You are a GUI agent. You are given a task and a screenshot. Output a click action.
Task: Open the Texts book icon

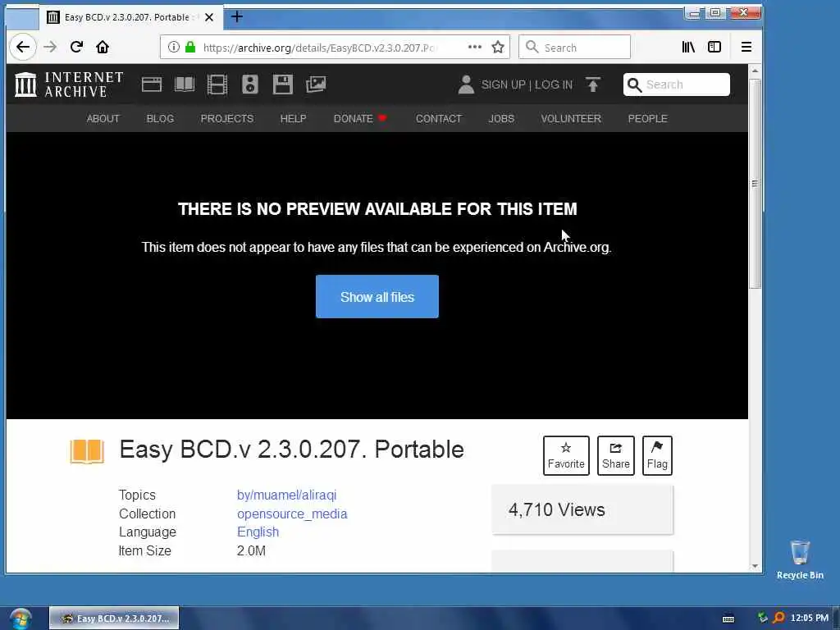185,84
